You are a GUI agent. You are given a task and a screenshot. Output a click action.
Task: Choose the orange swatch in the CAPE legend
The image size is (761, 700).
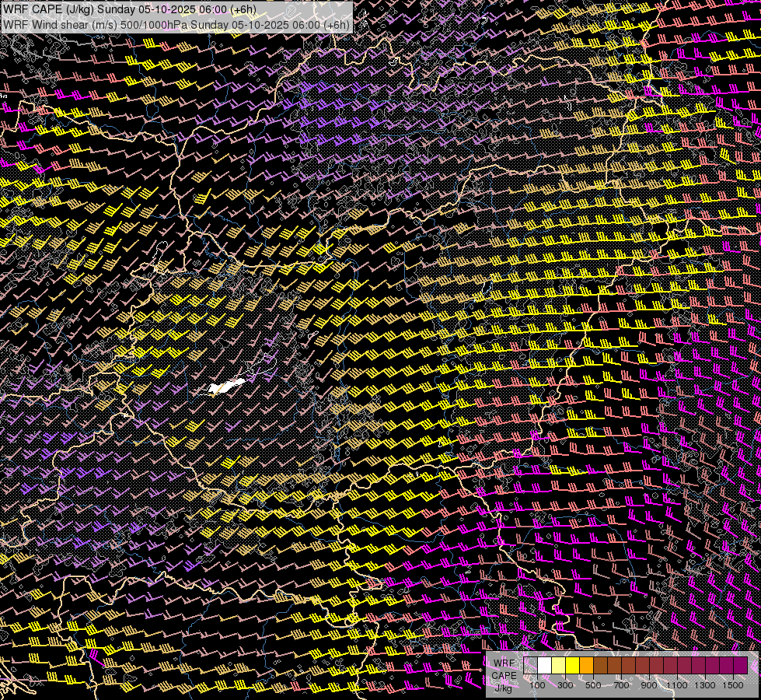(587, 666)
